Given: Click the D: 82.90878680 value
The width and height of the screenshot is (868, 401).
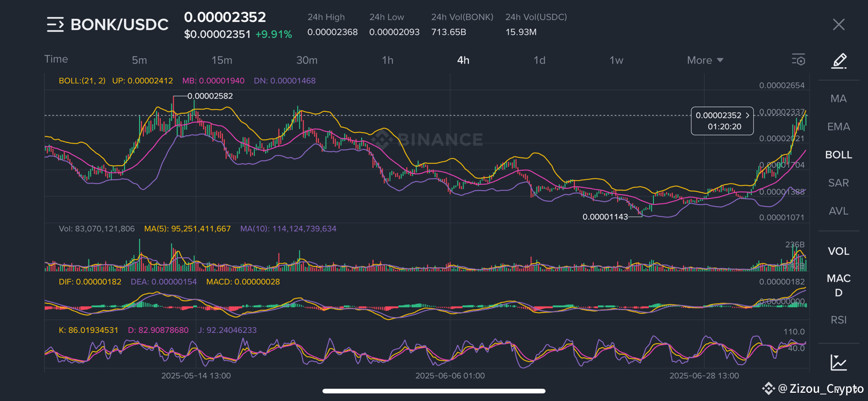Looking at the screenshot, I should point(158,330).
